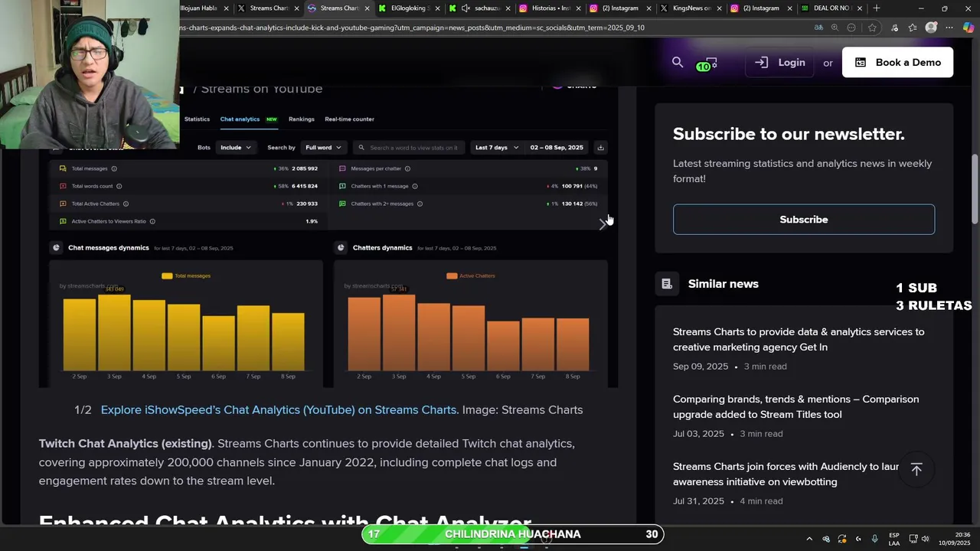Open the browser extensions icon
The width and height of the screenshot is (980, 551).
[894, 28]
